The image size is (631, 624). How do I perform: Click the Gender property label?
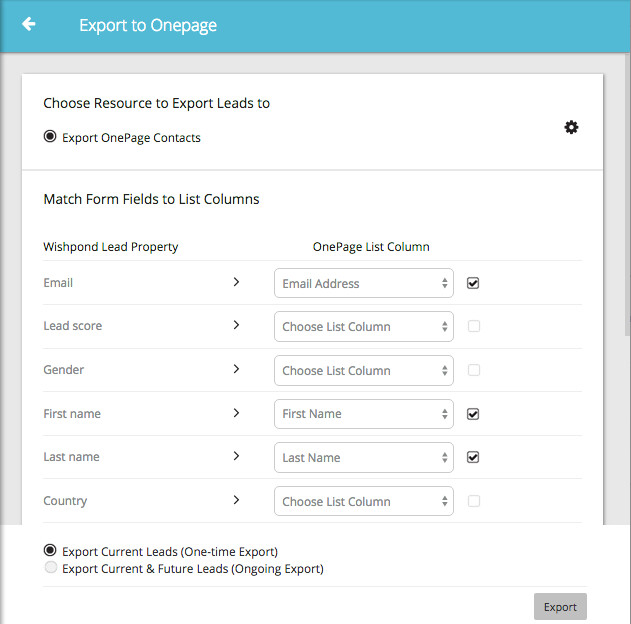click(64, 369)
